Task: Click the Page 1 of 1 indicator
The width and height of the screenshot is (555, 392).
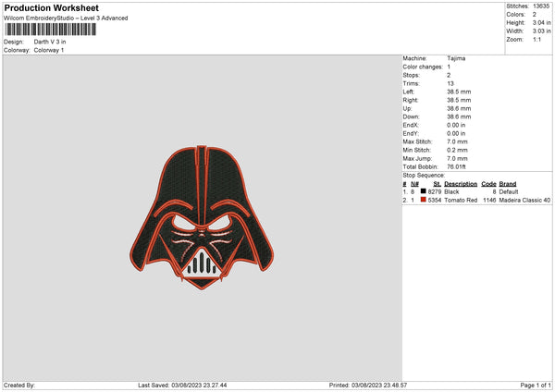Action: [536, 386]
